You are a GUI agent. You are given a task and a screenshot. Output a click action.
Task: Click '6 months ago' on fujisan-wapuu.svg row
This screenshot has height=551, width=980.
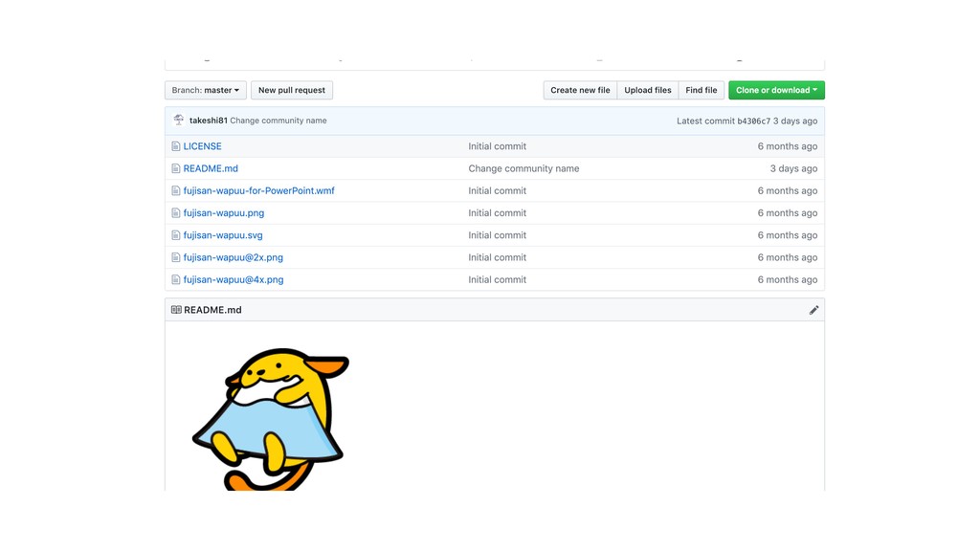point(788,235)
